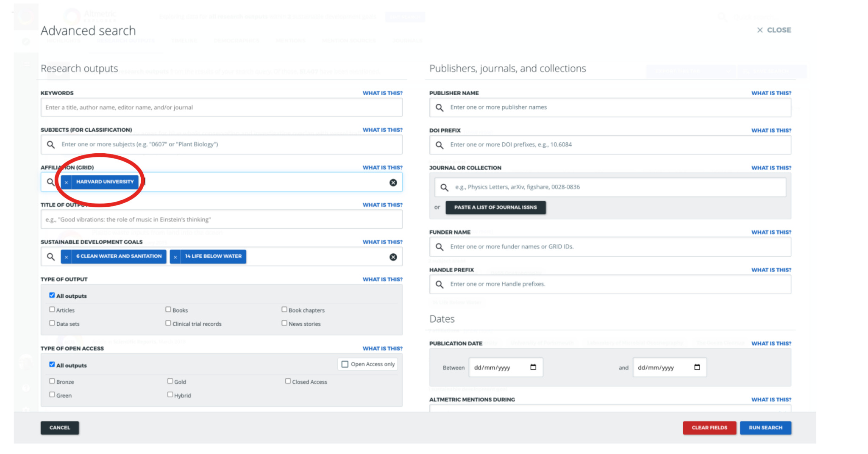This screenshot has height=454, width=868.
Task: Open the What Is This link beside Keywords
Action: [x=383, y=93]
